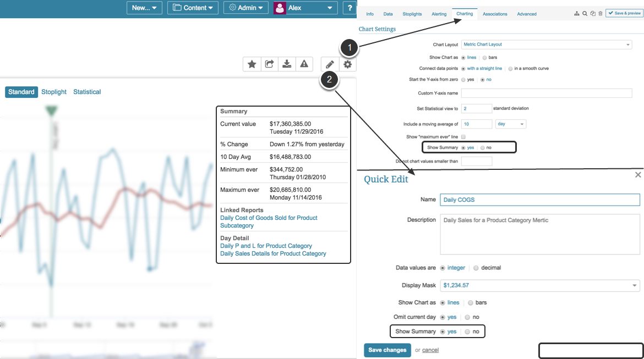Select yes for Start the Y-axis from zero
This screenshot has height=359, width=644.
click(x=463, y=80)
